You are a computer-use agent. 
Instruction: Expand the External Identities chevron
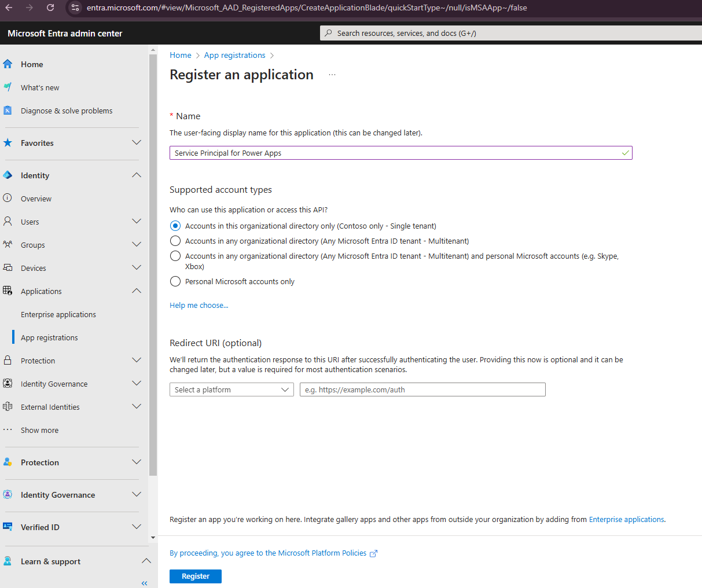pos(137,406)
